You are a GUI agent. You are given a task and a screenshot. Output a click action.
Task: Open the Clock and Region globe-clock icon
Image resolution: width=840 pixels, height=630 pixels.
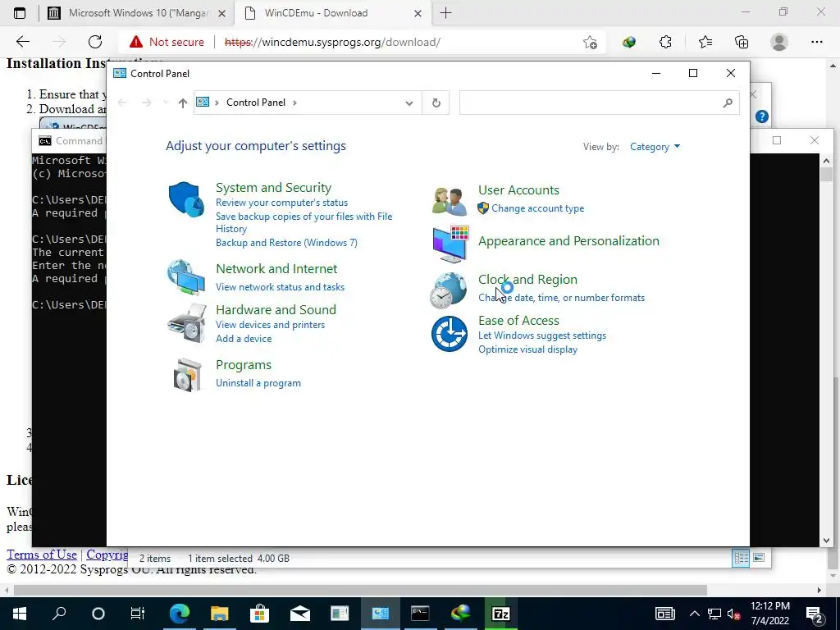tap(449, 290)
